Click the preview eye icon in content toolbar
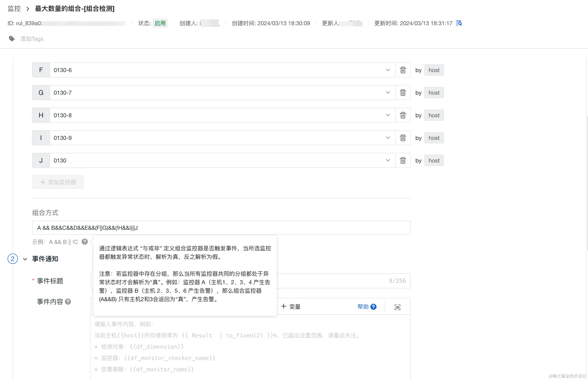Screen dimensions: 588x380 [397, 307]
